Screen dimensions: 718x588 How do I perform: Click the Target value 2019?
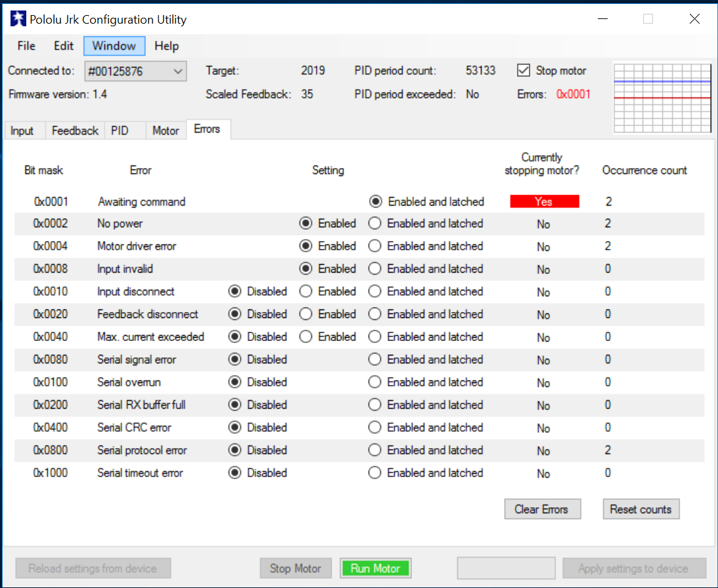pos(313,70)
